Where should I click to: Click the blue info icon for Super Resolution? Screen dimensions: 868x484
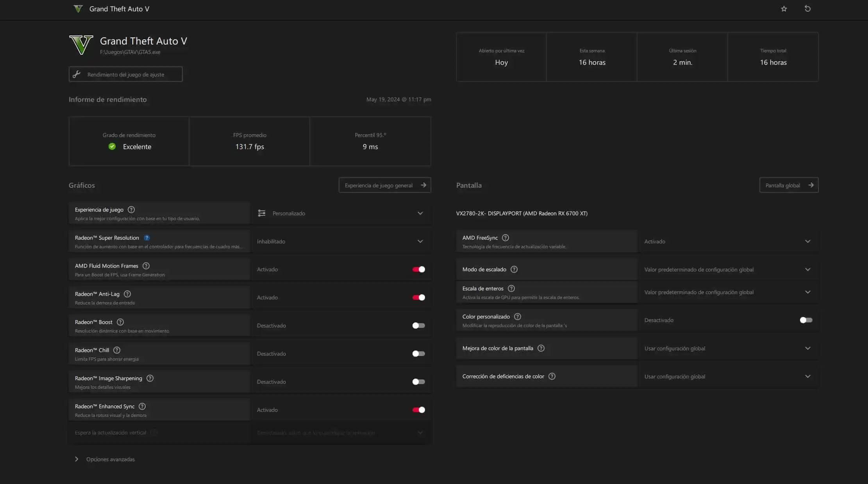pyautogui.click(x=147, y=238)
